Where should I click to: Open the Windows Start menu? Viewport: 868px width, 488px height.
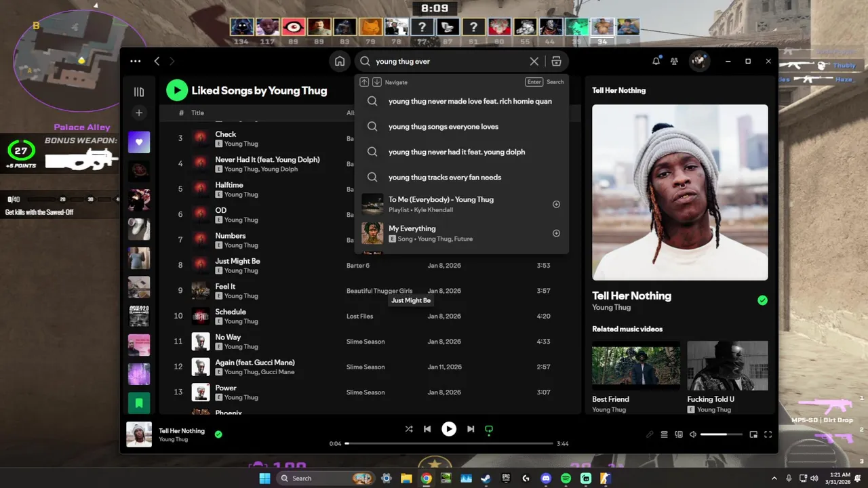point(264,478)
